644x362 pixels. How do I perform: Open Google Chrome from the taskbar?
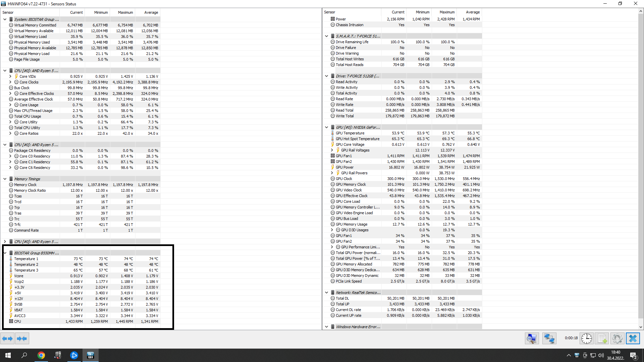[x=41, y=355]
